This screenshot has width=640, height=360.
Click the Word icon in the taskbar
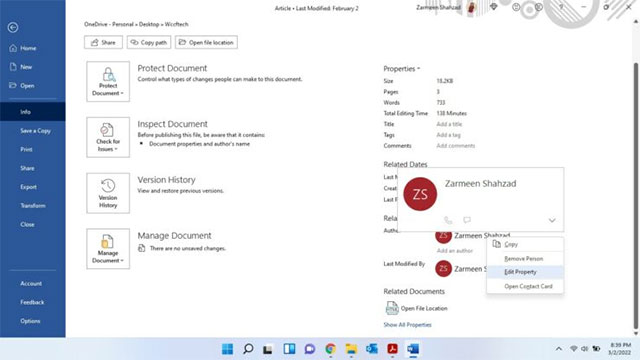(x=413, y=349)
